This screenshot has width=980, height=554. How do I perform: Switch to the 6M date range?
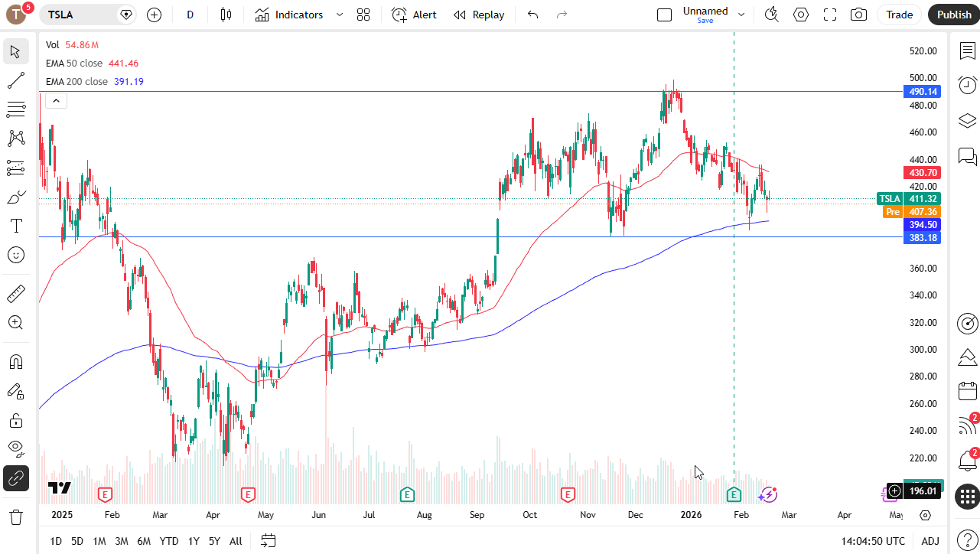point(143,541)
